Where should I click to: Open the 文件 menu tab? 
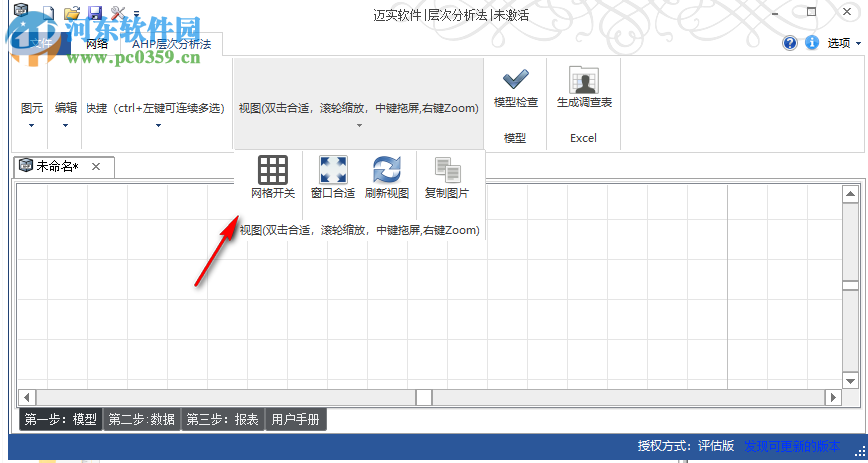point(41,43)
